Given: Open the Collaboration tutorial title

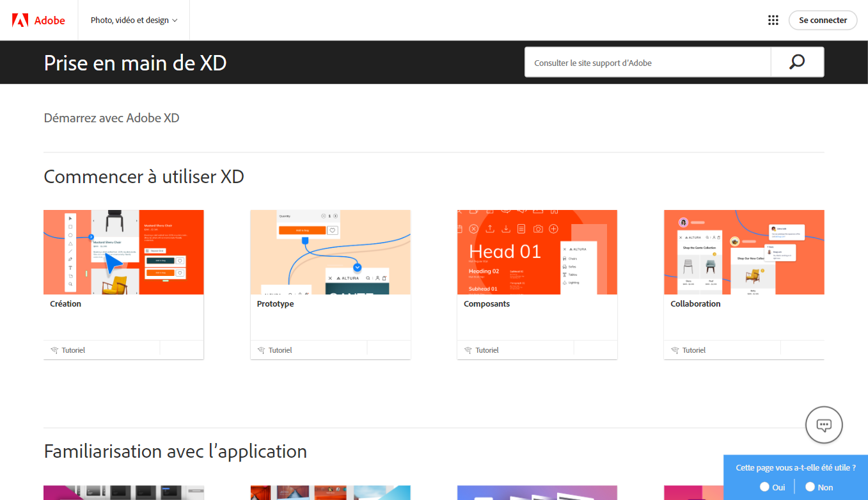Looking at the screenshot, I should (695, 303).
